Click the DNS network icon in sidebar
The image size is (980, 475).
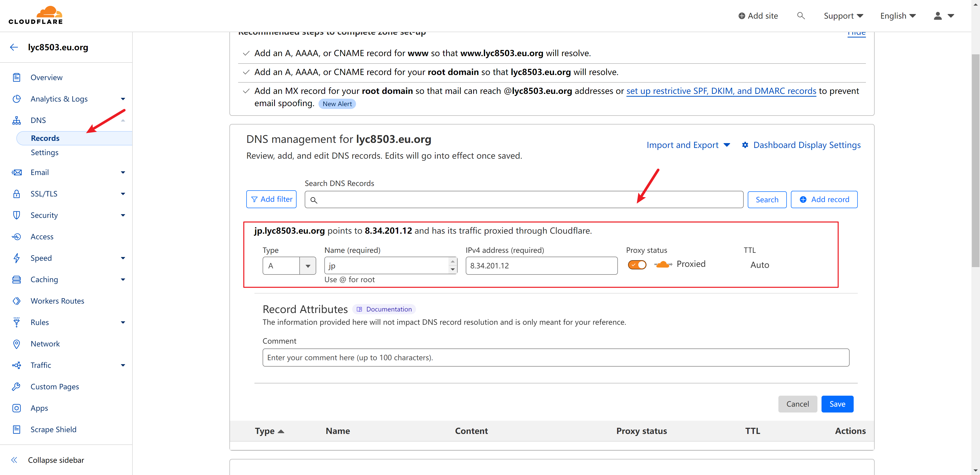pyautogui.click(x=16, y=120)
